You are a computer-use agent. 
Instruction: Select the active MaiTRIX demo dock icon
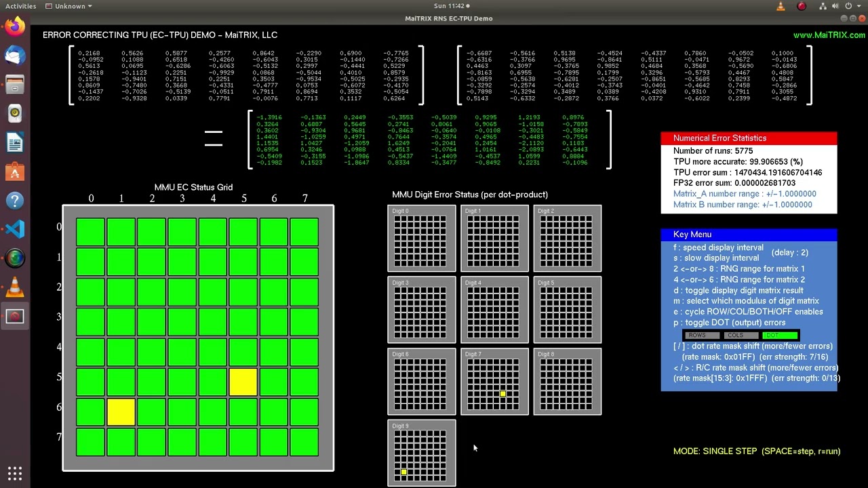coord(15,317)
